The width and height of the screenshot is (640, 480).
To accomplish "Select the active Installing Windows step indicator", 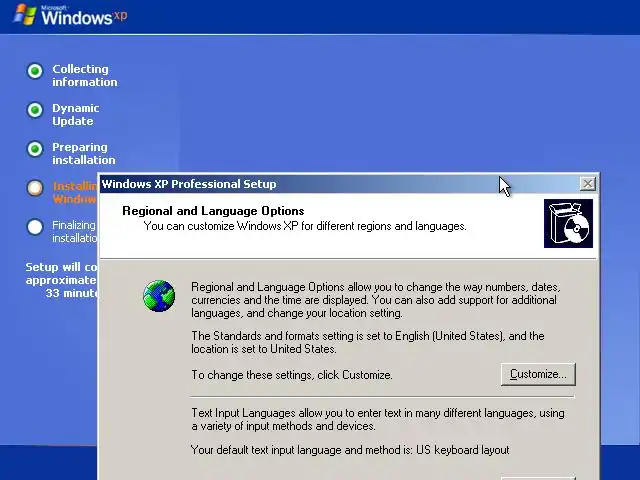I will [35, 188].
